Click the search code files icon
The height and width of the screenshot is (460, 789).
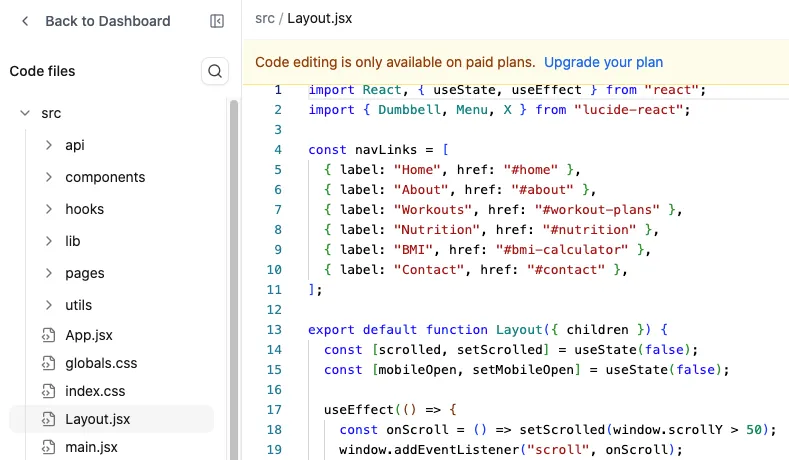[x=215, y=71]
